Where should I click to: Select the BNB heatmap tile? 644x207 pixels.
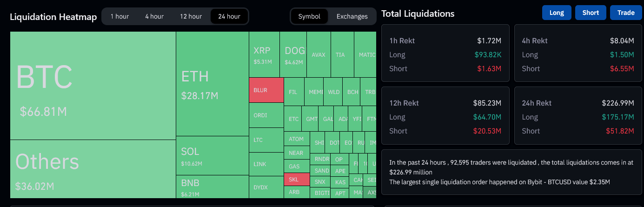click(x=212, y=187)
